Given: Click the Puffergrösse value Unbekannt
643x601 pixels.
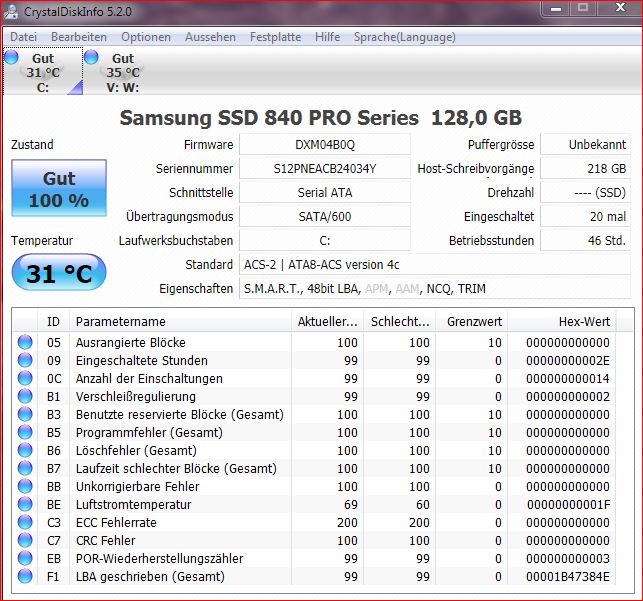Looking at the screenshot, I should [586, 144].
